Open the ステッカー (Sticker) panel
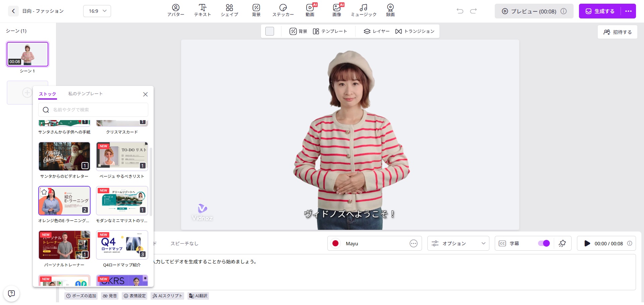The width and height of the screenshot is (644, 305). (x=283, y=10)
